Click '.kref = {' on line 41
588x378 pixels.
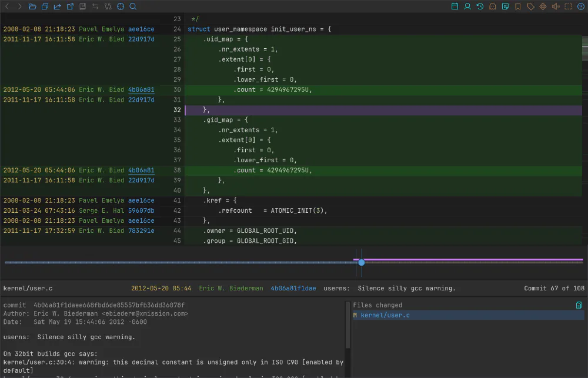(x=220, y=200)
